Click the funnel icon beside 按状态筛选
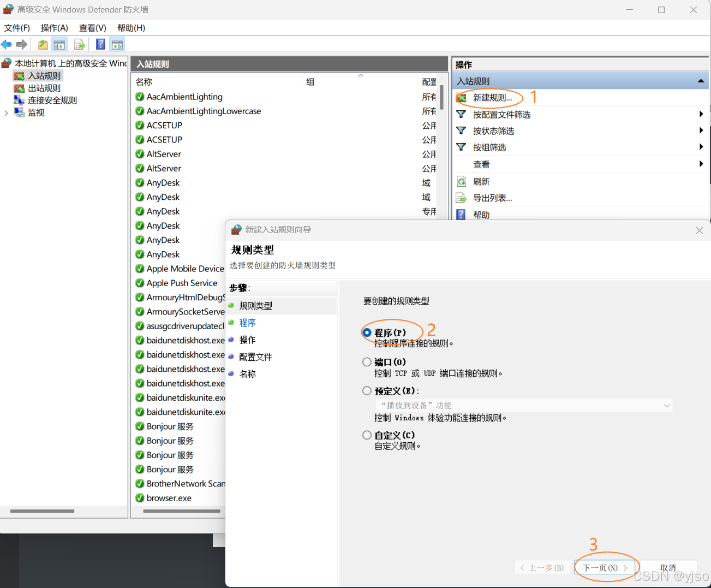Image resolution: width=711 pixels, height=588 pixels. point(461,131)
